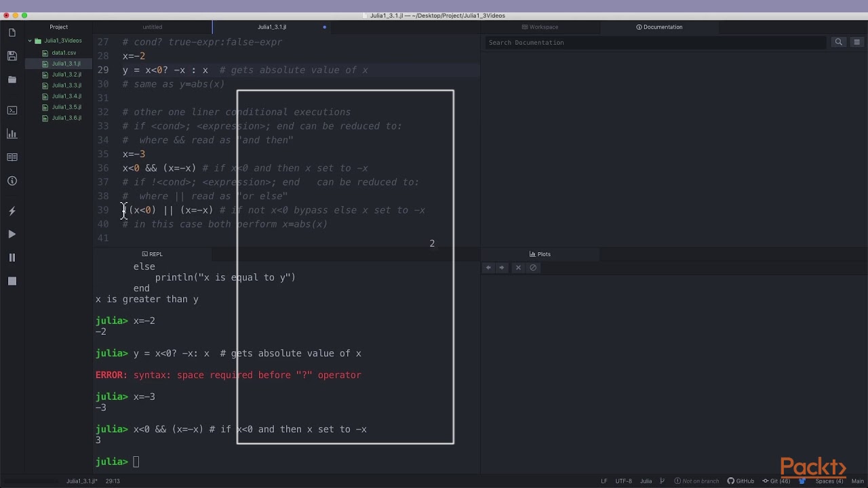Click the 'Not on branch' status indicator
The image size is (868, 488).
tap(696, 481)
